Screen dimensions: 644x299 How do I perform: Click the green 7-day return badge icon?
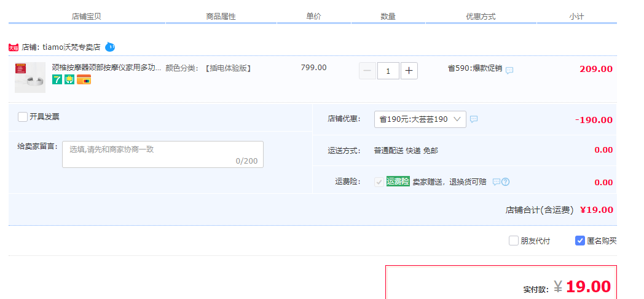57,79
